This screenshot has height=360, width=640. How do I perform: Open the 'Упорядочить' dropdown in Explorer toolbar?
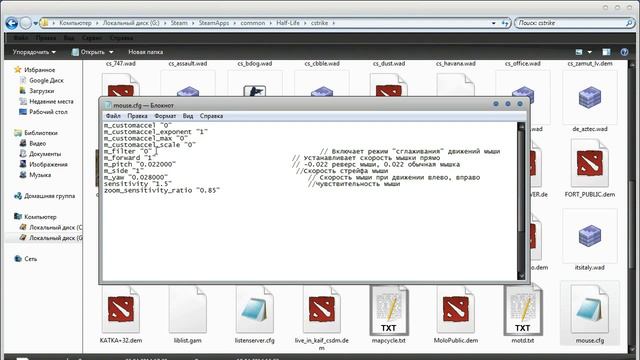coord(34,52)
